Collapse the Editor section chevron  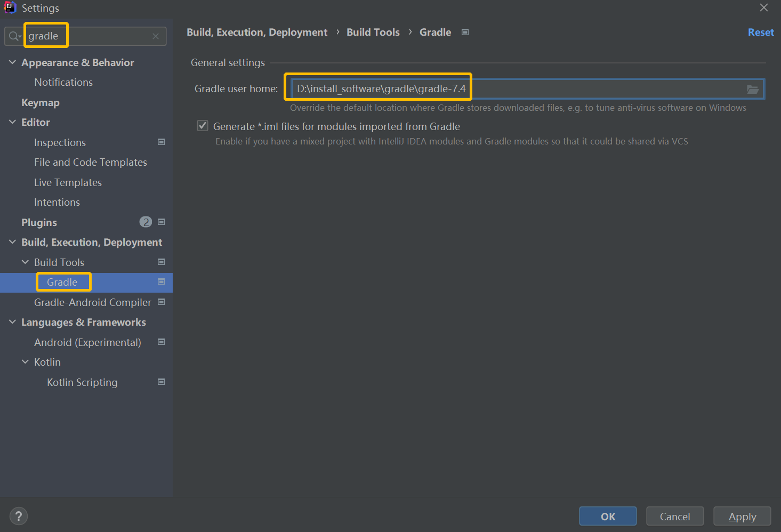click(x=12, y=122)
